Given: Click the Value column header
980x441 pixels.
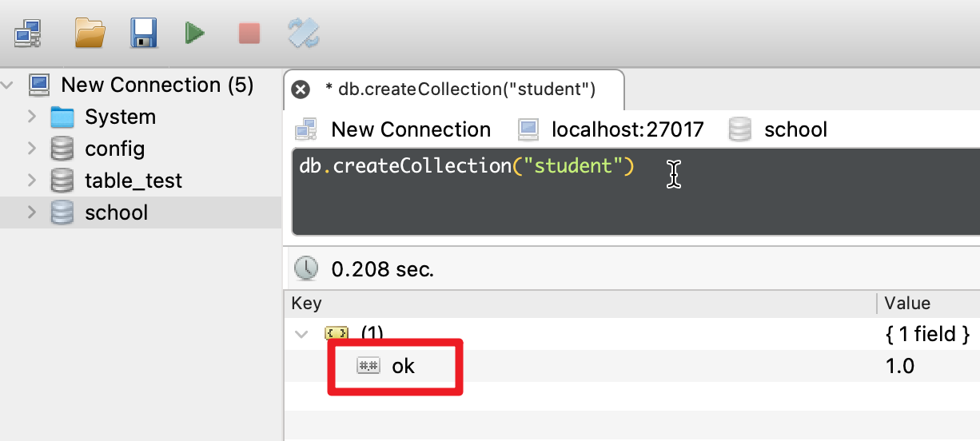Looking at the screenshot, I should [x=907, y=304].
